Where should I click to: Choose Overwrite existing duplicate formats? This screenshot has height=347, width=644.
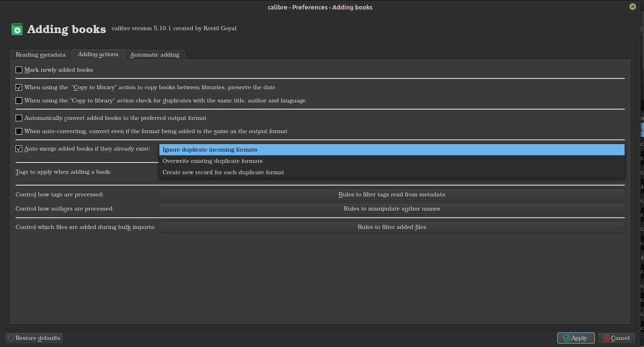(x=392, y=161)
